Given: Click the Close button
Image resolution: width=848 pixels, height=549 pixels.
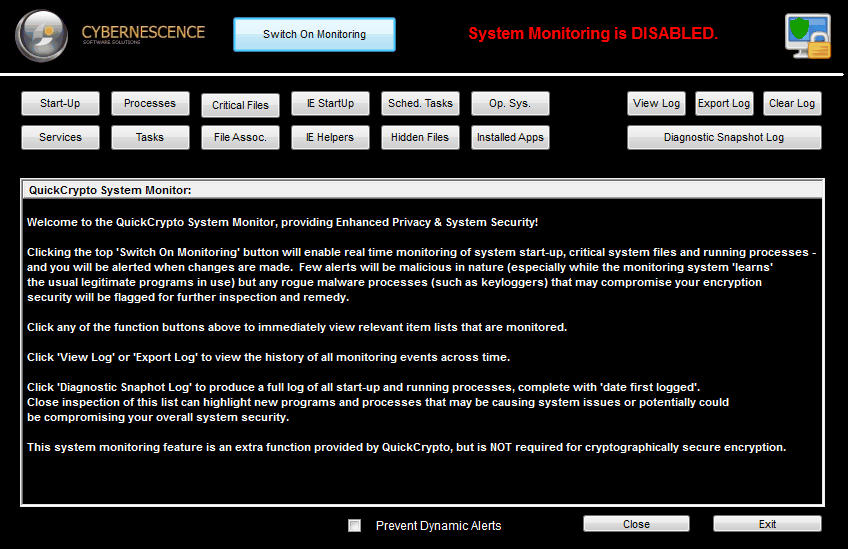Looking at the screenshot, I should [636, 524].
